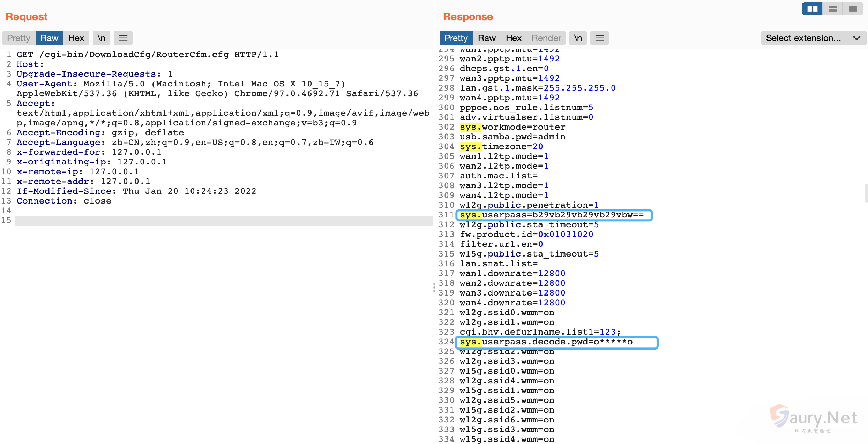Click the chevron arrow beside Select extension
The height and width of the screenshot is (444, 868).
point(856,38)
